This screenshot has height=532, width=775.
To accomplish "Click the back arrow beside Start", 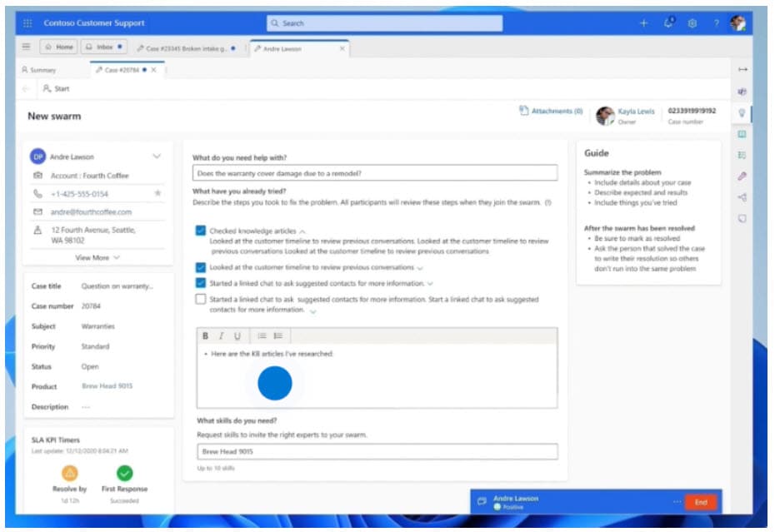I will [26, 88].
